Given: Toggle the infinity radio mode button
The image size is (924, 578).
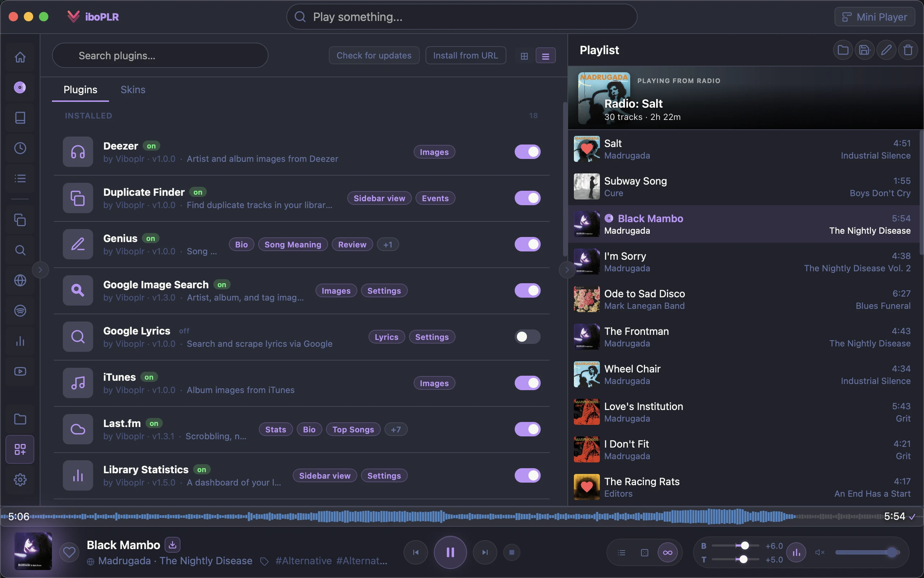Looking at the screenshot, I should (x=668, y=552).
